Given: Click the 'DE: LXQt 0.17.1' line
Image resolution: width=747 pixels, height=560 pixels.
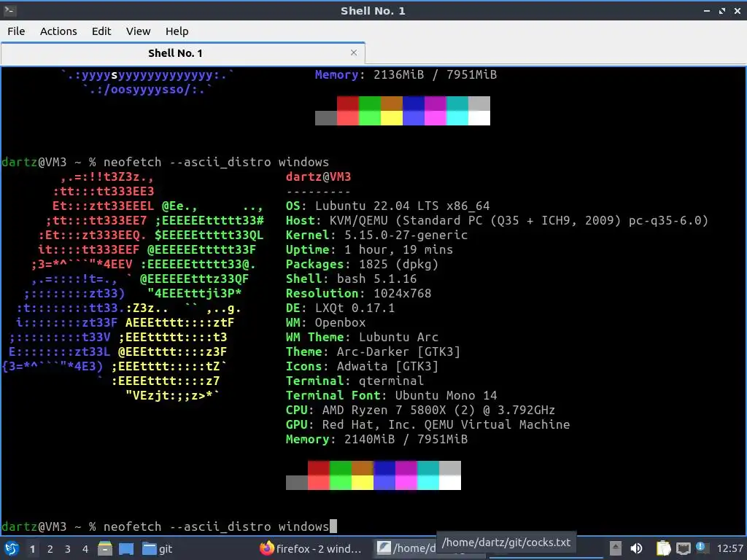Looking at the screenshot, I should [x=340, y=308].
